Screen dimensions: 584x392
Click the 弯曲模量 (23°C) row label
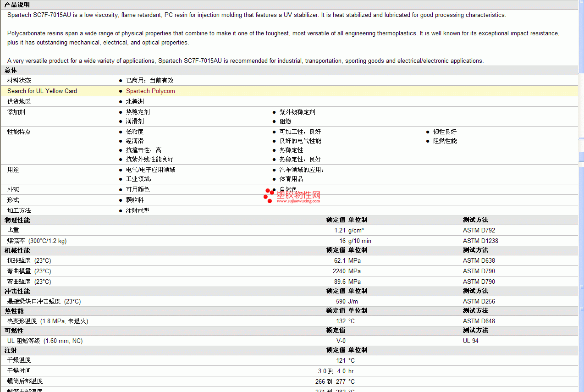(29, 271)
